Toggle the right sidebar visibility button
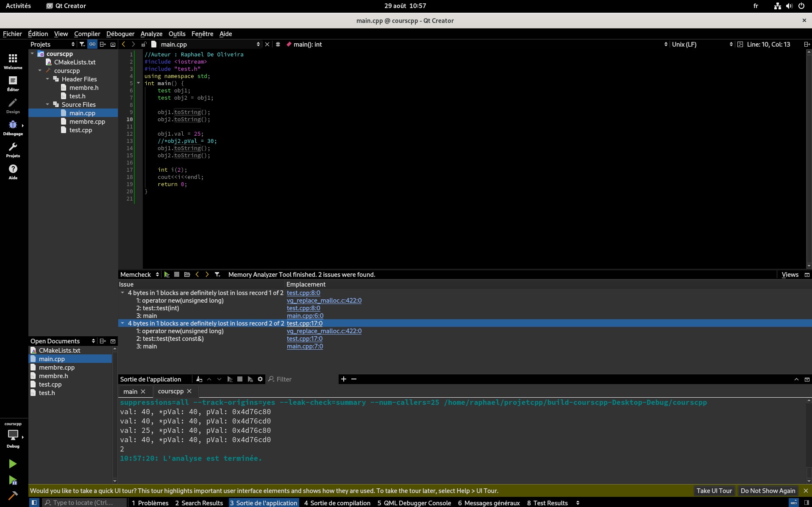This screenshot has width=812, height=507. coord(806,503)
